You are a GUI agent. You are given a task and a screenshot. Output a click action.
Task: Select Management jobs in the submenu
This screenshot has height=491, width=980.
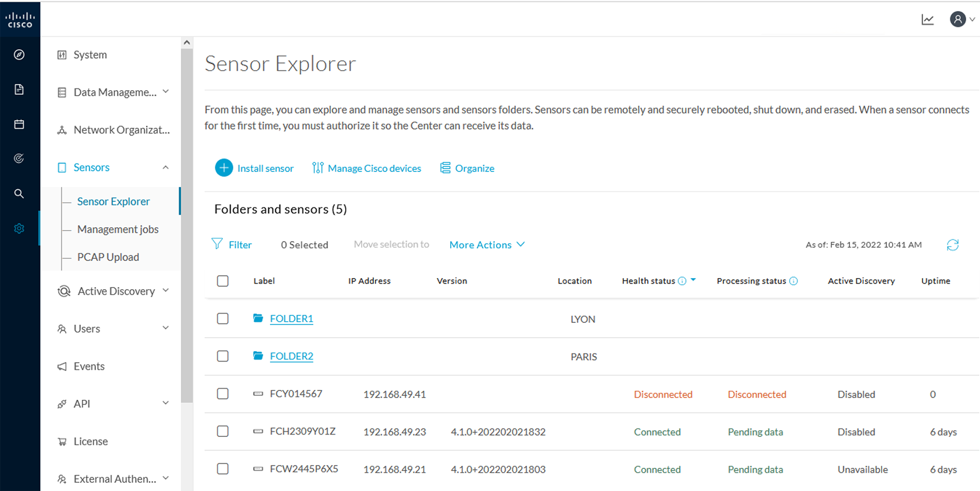(x=118, y=229)
